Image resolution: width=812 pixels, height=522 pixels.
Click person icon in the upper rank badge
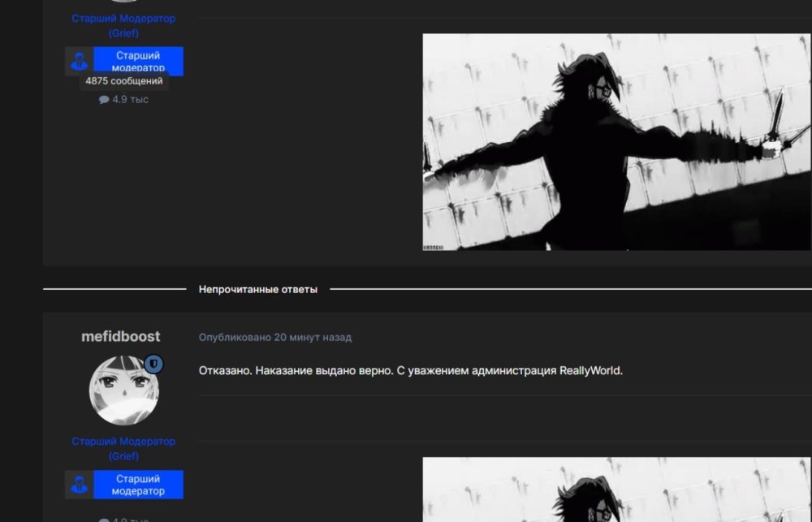click(x=80, y=61)
